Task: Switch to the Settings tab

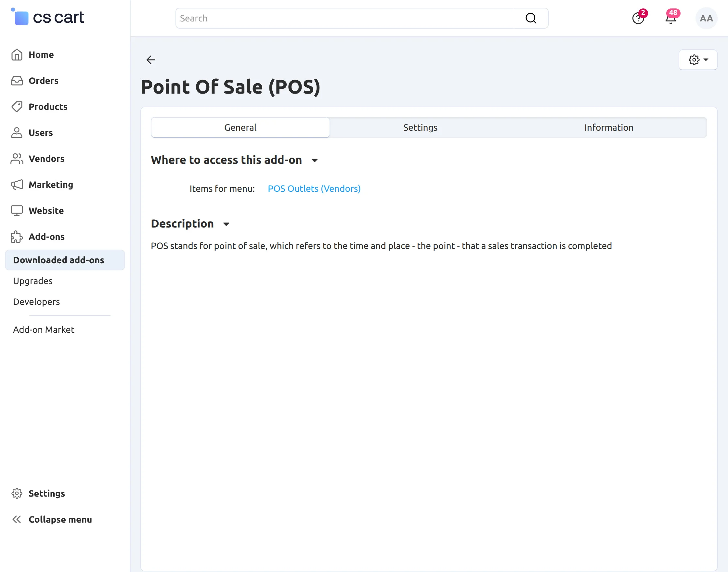Action: (420, 127)
